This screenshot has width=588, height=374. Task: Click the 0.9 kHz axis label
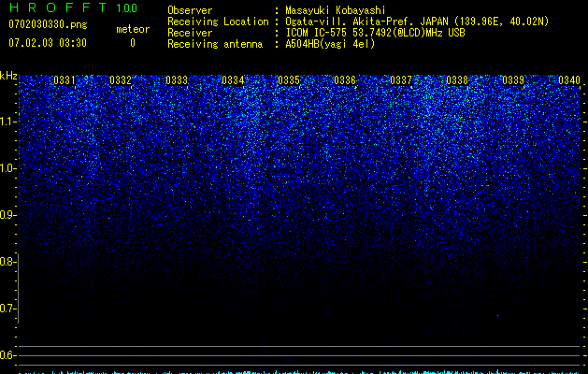pos(8,215)
